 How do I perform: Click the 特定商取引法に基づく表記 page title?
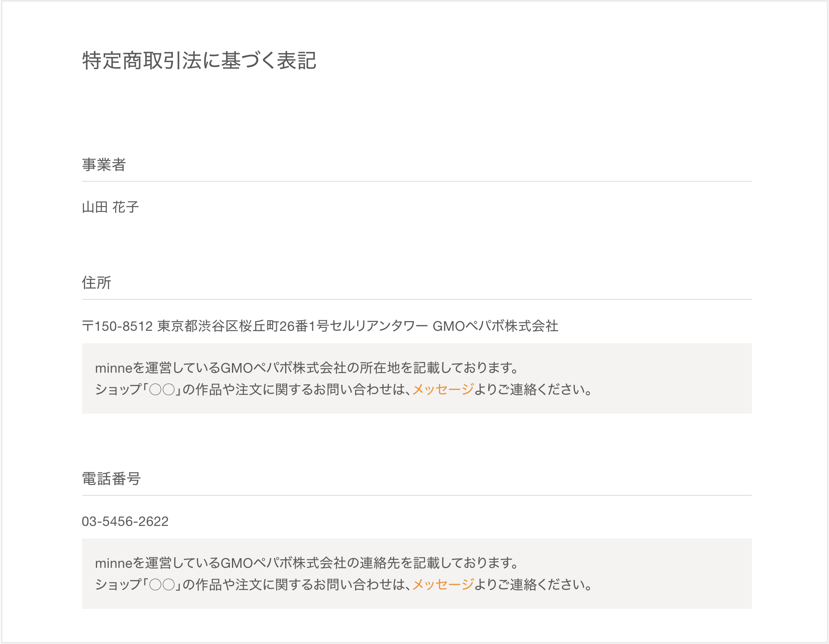pyautogui.click(x=199, y=61)
